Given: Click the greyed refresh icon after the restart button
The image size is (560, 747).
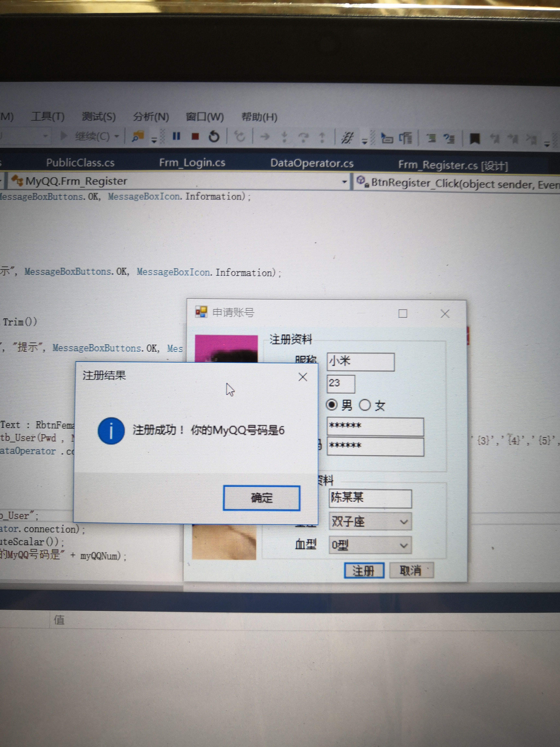Looking at the screenshot, I should [240, 137].
